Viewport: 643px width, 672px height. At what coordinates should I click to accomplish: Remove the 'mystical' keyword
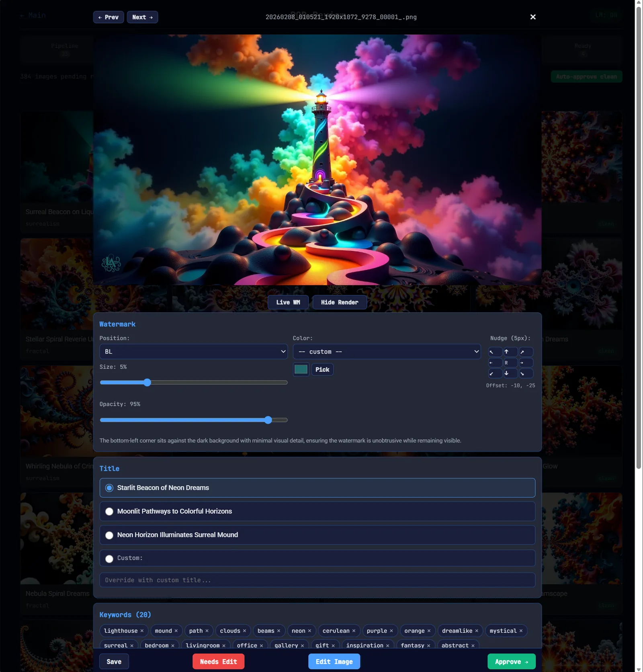coord(521,631)
